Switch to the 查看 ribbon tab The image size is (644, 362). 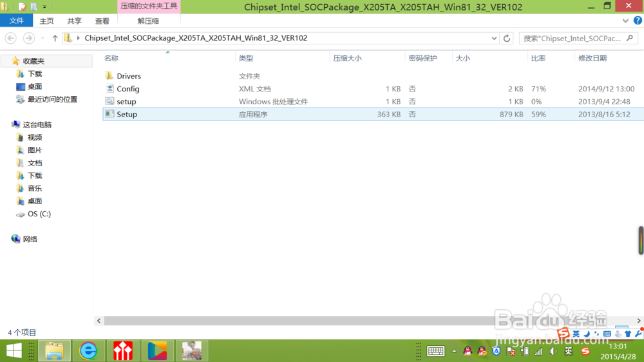click(102, 21)
